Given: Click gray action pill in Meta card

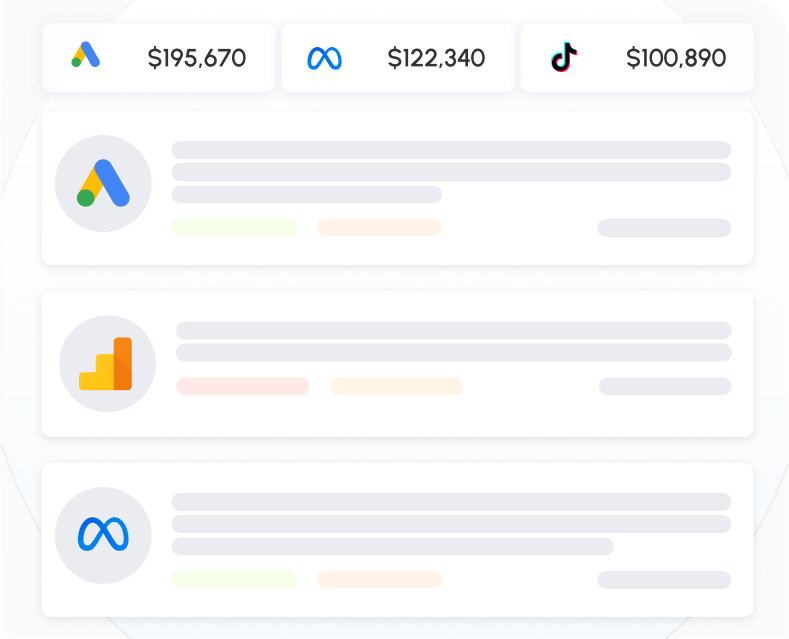Looking at the screenshot, I should pyautogui.click(x=664, y=580).
